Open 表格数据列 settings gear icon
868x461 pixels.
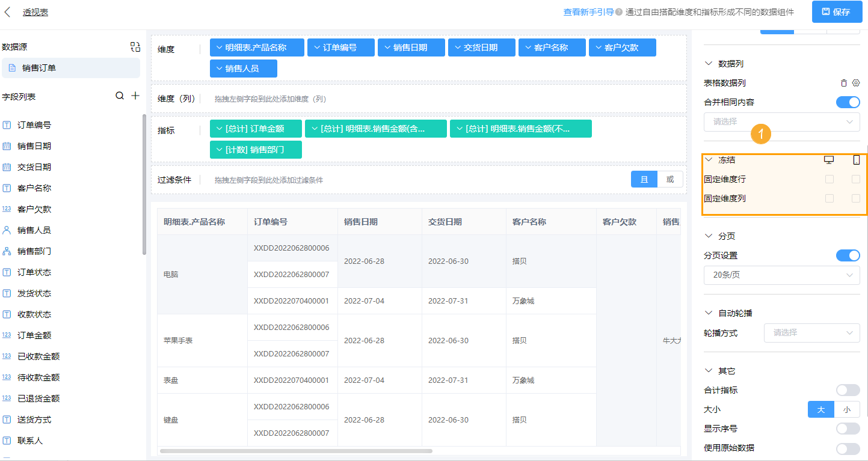click(x=856, y=83)
